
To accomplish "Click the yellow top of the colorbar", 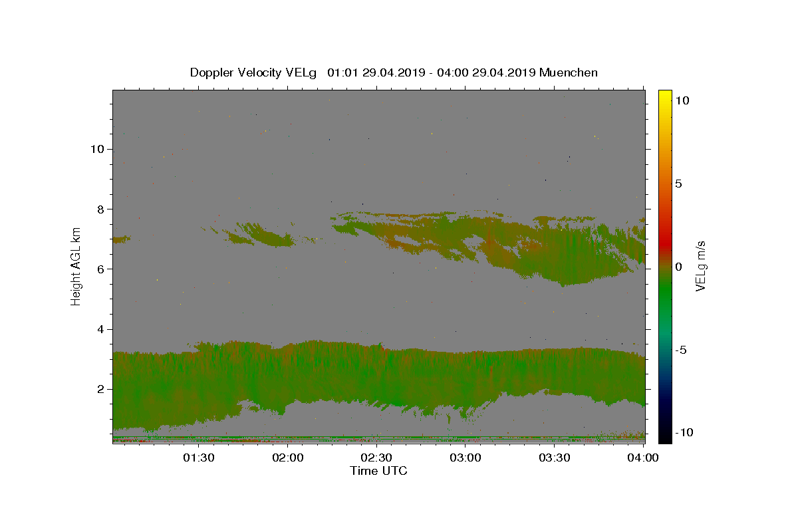I will [x=665, y=96].
